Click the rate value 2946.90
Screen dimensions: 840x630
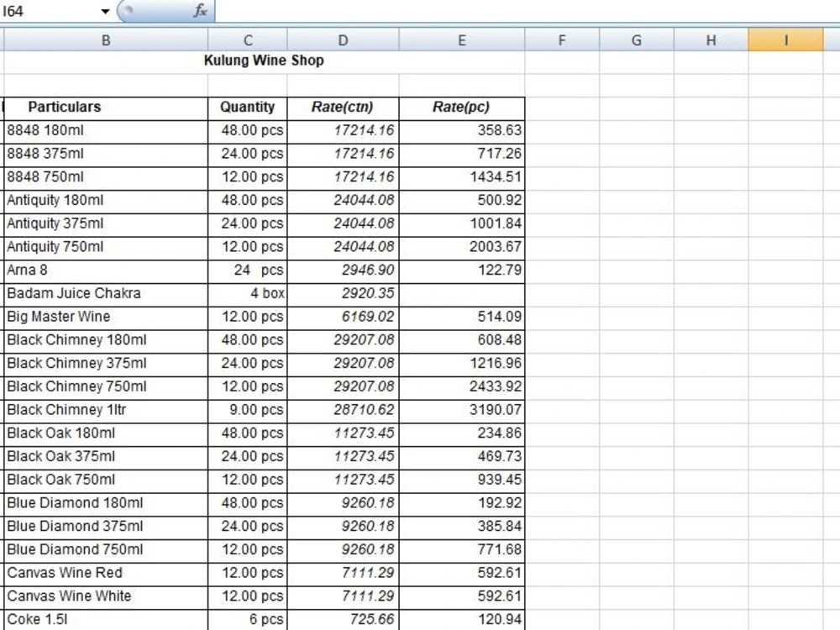pos(343,270)
